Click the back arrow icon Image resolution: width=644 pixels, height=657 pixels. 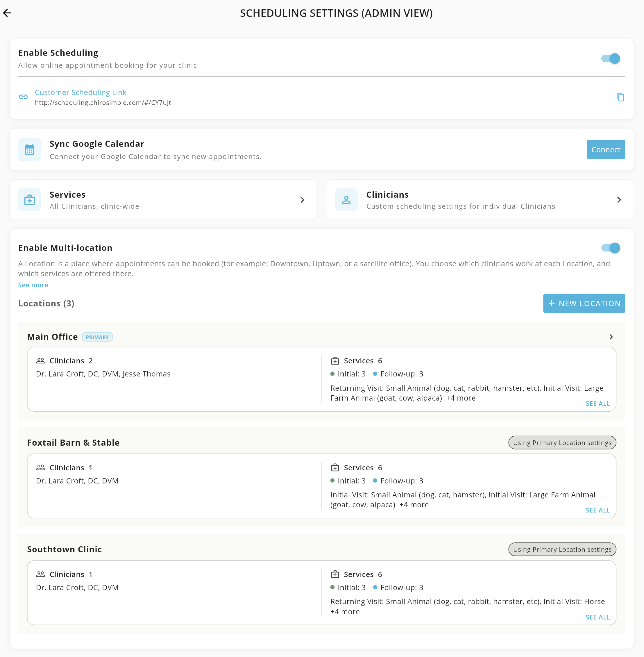pyautogui.click(x=8, y=13)
